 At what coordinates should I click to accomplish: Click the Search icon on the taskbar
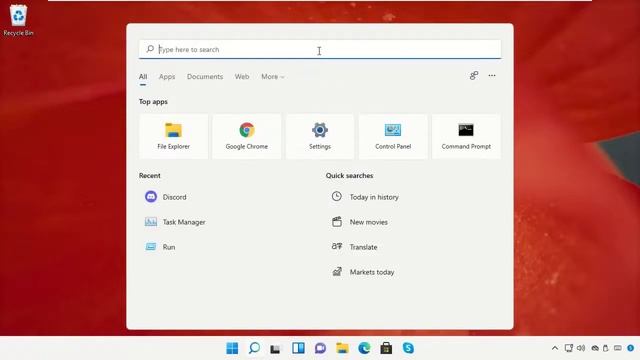click(x=254, y=348)
